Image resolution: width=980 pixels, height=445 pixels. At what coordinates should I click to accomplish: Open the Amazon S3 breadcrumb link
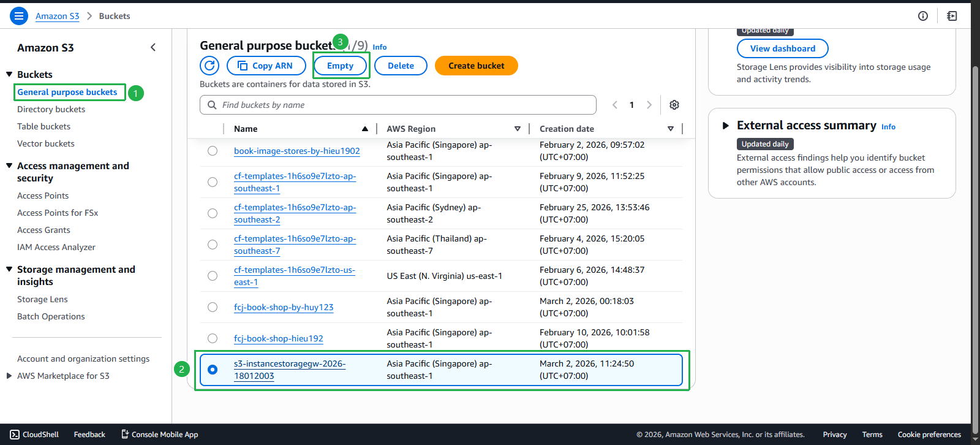click(x=58, y=16)
